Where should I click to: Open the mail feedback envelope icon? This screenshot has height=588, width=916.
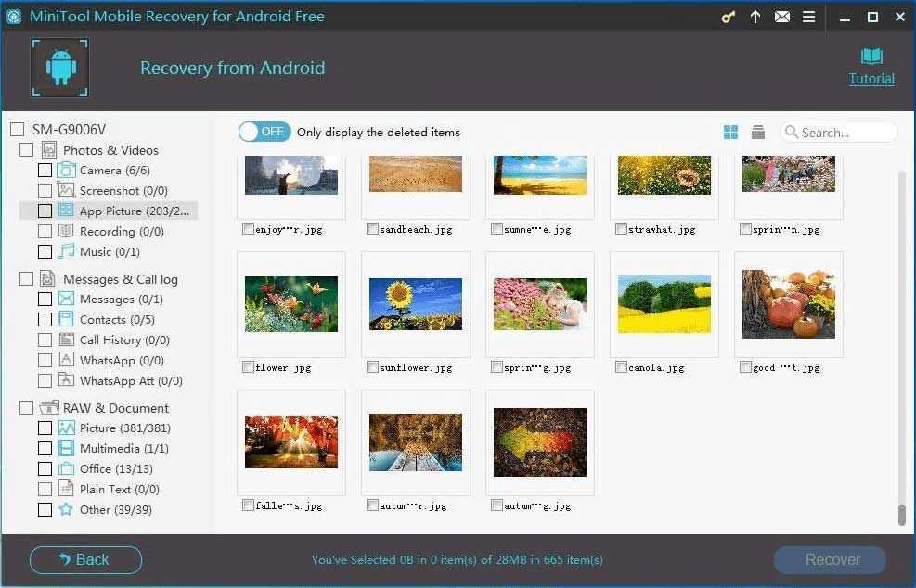[782, 18]
